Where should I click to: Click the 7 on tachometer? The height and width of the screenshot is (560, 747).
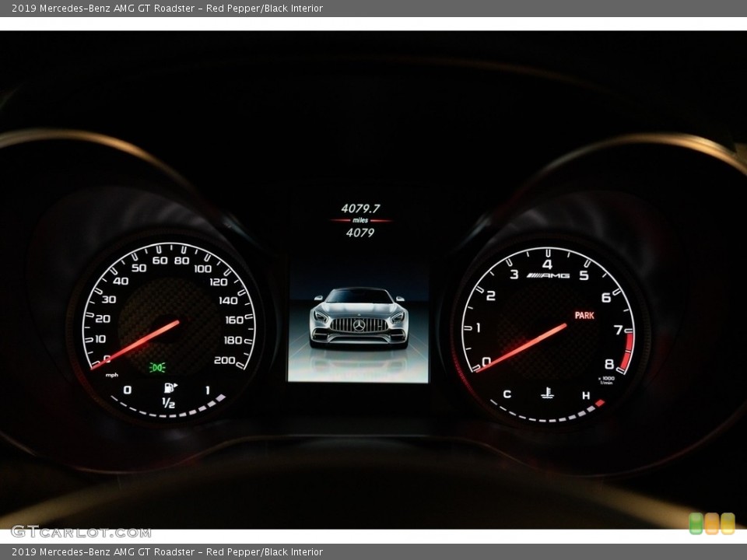coord(618,330)
